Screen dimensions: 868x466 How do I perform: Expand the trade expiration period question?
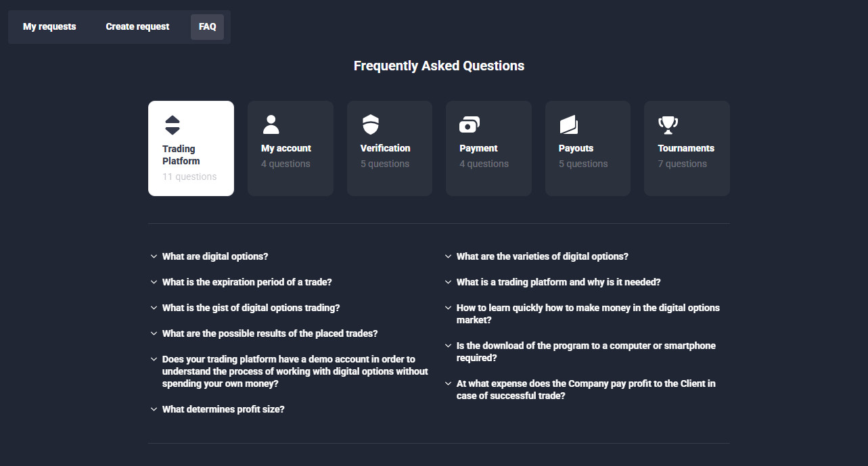pos(247,282)
